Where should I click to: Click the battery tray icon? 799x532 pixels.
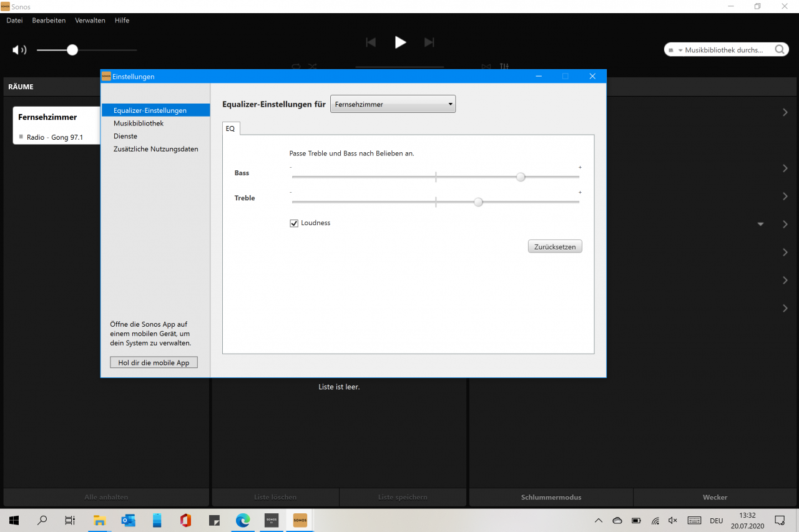tap(636, 520)
